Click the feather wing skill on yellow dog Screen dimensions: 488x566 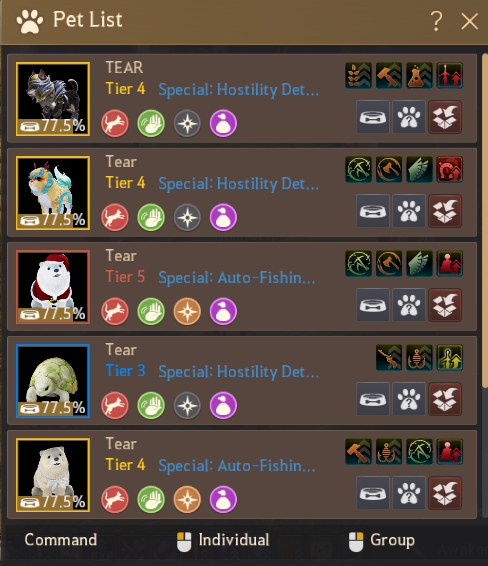tap(419, 169)
